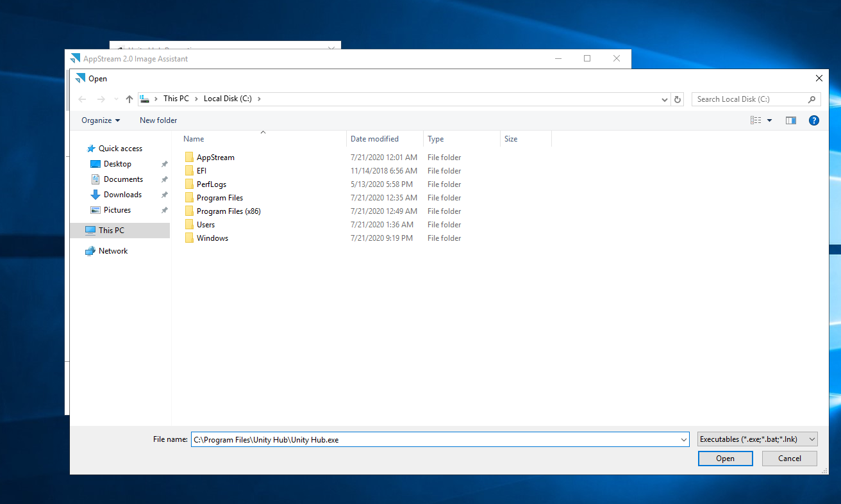
Task: Select the Windows folder
Action: tap(212, 238)
